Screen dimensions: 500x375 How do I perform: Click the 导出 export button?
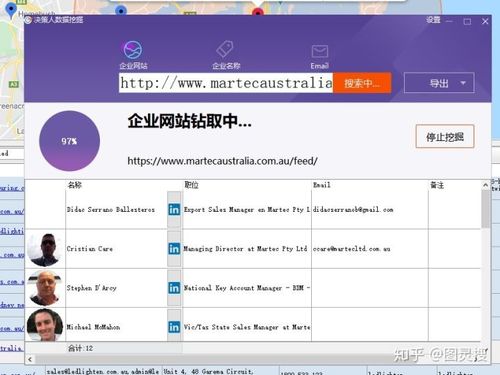(x=439, y=83)
